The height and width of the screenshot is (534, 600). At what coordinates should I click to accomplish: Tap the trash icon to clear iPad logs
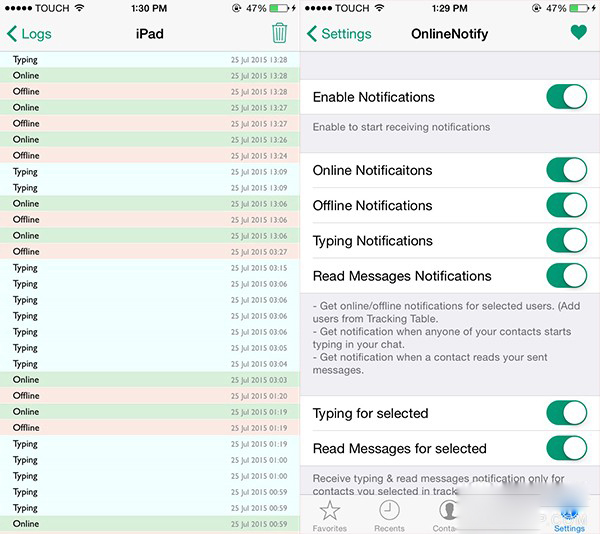pyautogui.click(x=279, y=33)
